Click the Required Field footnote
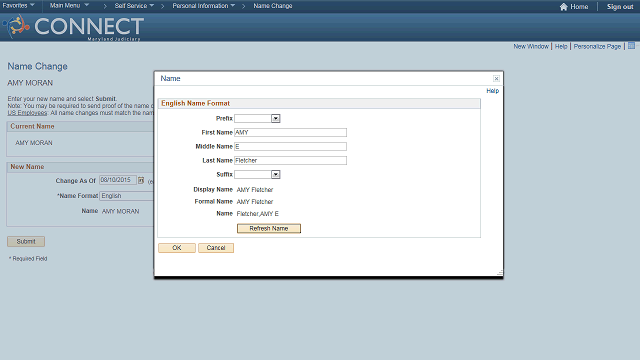The width and height of the screenshot is (640, 360). [x=28, y=258]
